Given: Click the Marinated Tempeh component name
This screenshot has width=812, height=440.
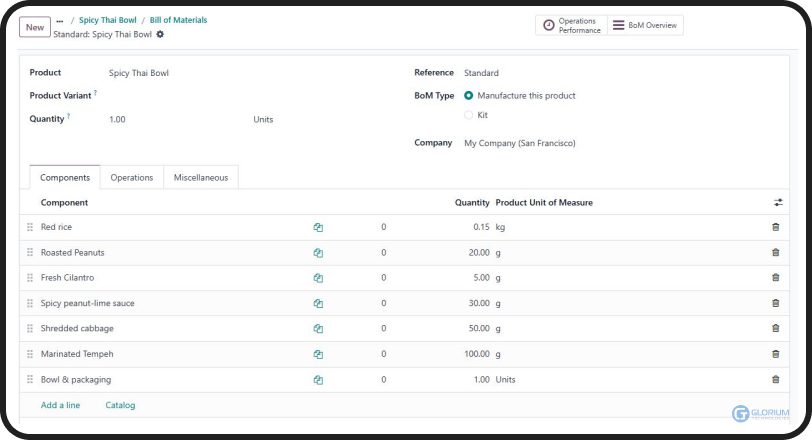Looking at the screenshot, I should point(77,354).
